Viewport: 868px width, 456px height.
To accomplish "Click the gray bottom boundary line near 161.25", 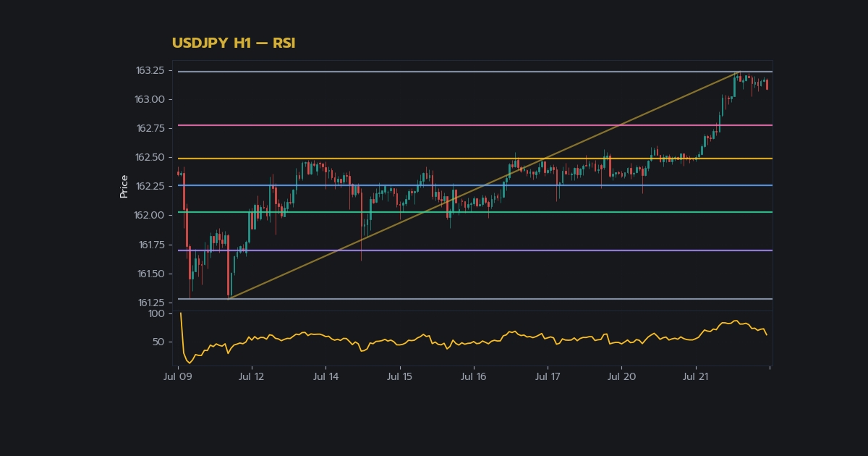I will (x=473, y=299).
